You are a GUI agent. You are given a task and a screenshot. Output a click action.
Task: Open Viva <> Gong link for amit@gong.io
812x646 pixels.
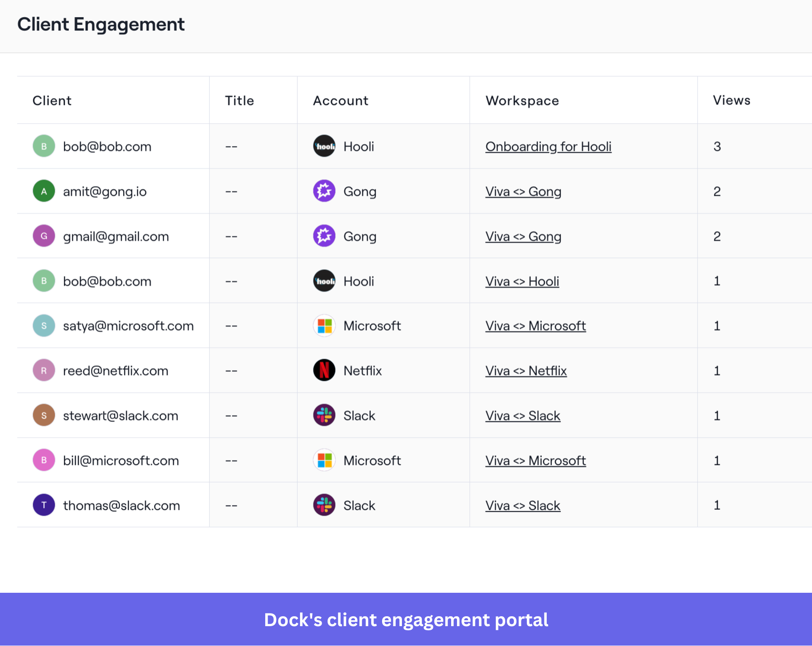(523, 192)
